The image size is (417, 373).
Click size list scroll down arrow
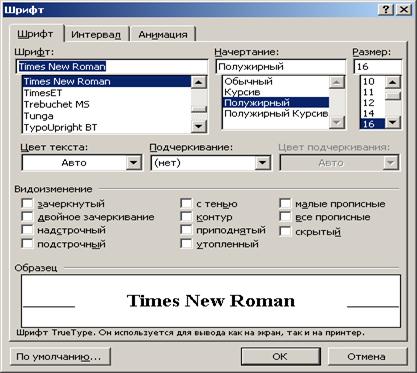pyautogui.click(x=393, y=123)
